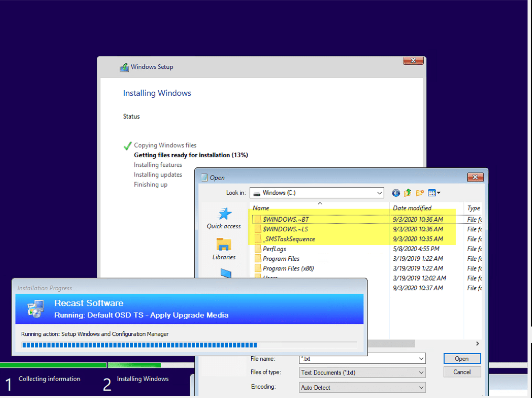Expand the Files of type drop-down
Screen dimensions: 532x398
421,372
